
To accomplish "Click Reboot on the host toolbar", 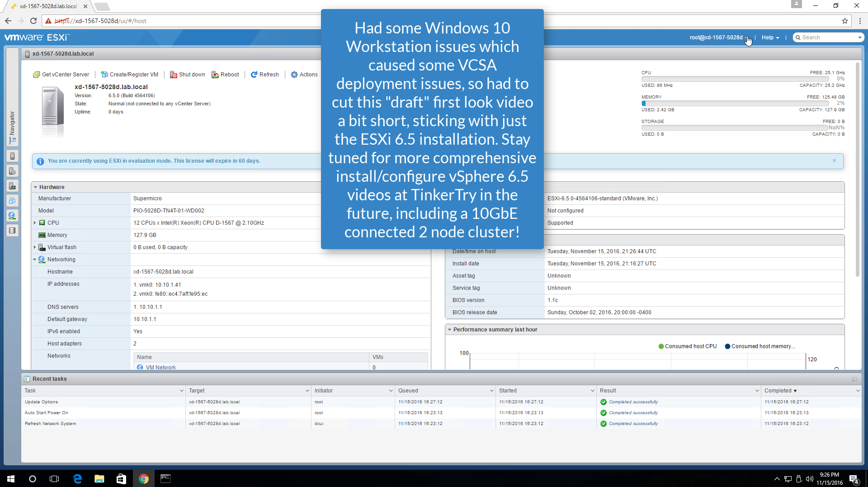I will click(x=225, y=75).
